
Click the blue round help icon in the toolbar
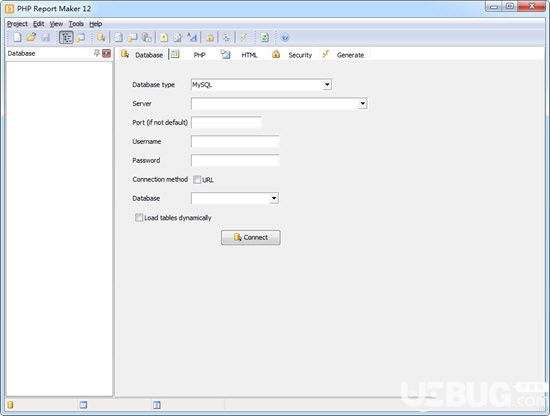tap(285, 37)
